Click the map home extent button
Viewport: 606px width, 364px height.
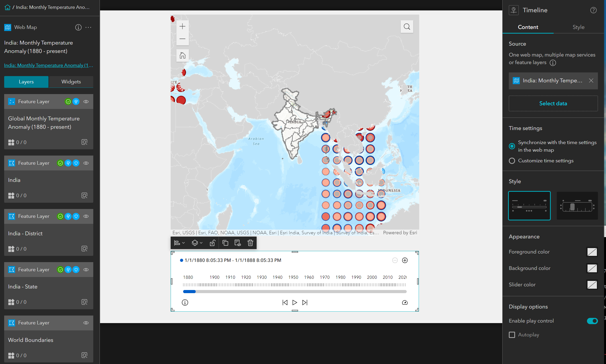click(x=182, y=55)
